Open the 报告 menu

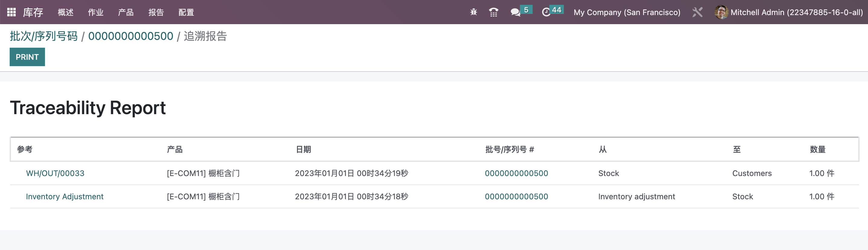pos(156,12)
